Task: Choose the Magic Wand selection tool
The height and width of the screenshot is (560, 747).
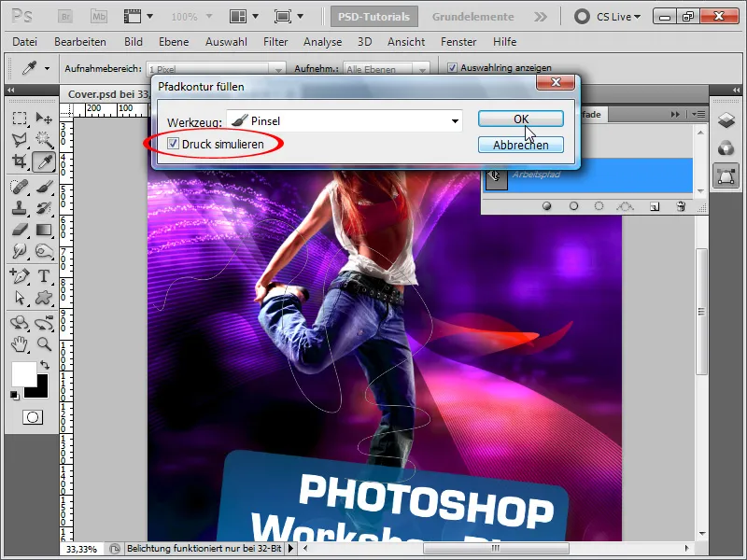Action: pyautogui.click(x=44, y=139)
